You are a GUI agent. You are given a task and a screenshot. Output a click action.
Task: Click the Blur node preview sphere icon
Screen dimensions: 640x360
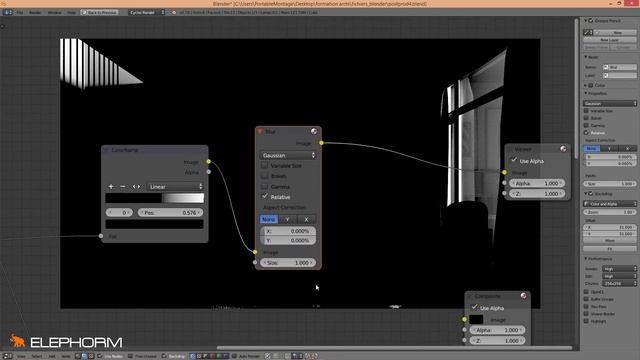[x=314, y=131]
